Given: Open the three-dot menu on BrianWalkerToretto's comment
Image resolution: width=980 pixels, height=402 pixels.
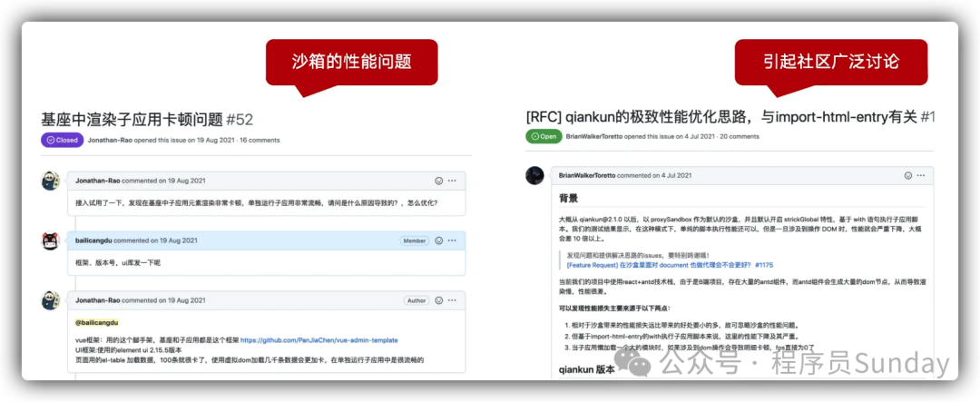Looking at the screenshot, I should 921,176.
